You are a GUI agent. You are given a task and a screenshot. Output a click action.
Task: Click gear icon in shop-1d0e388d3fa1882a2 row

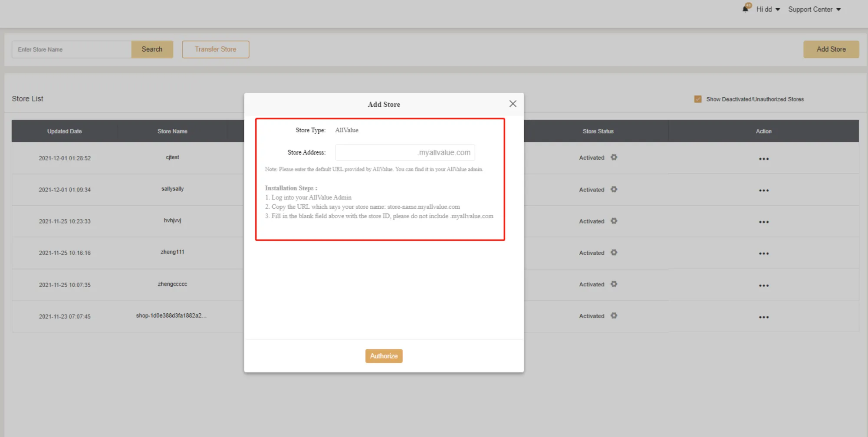614,316
